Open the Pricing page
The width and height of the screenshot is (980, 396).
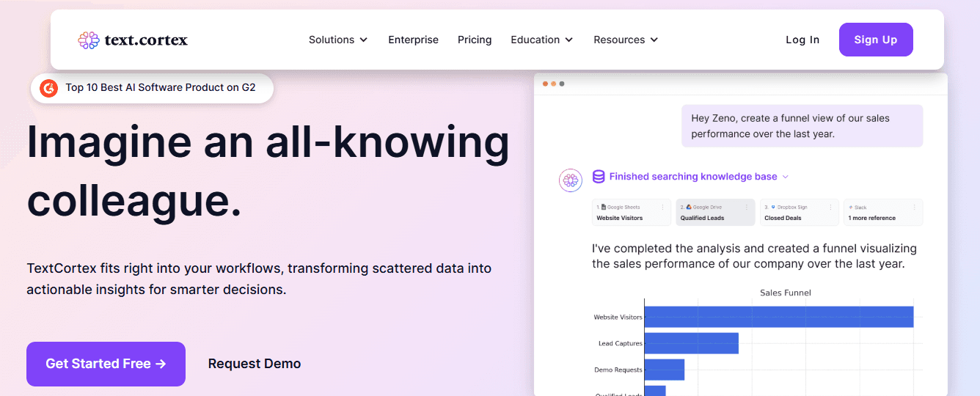tap(475, 40)
